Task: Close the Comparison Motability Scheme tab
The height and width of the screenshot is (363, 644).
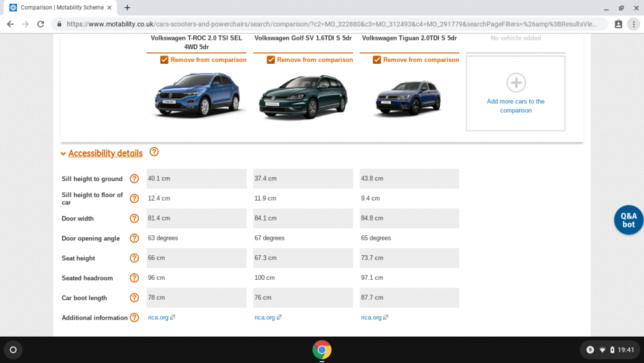Action: 109,7
